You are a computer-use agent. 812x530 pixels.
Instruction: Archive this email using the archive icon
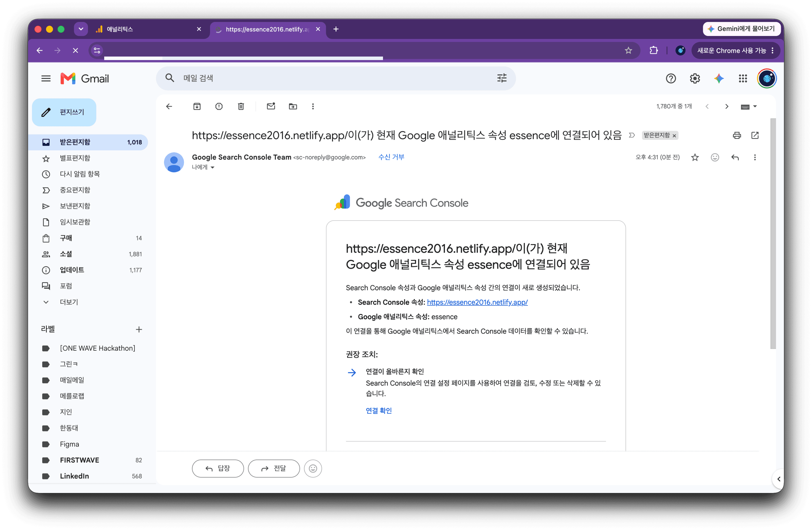point(197,106)
